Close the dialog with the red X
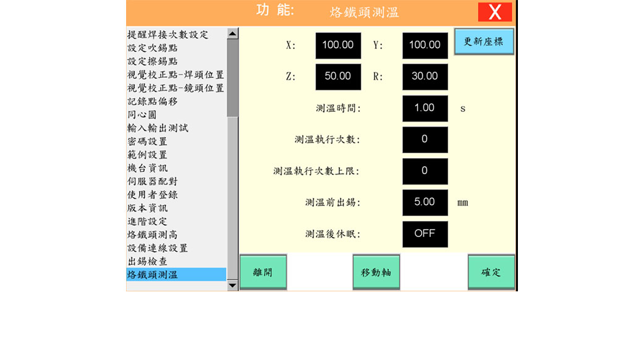 [x=494, y=12]
